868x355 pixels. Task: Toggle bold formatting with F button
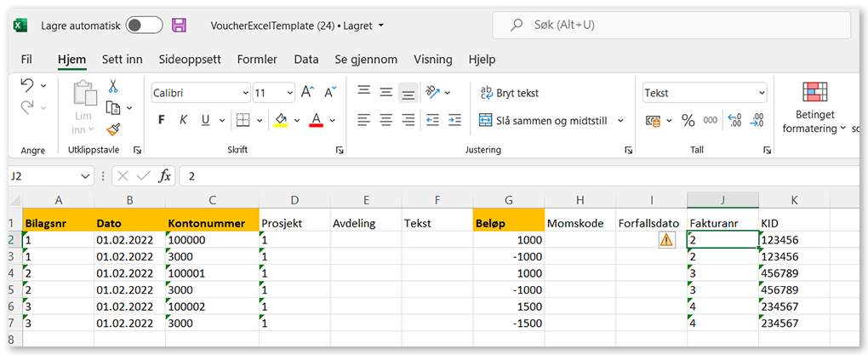coord(161,120)
